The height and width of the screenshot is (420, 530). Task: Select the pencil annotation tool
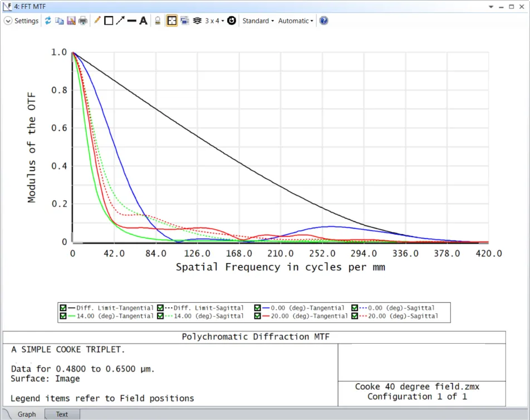(x=97, y=21)
